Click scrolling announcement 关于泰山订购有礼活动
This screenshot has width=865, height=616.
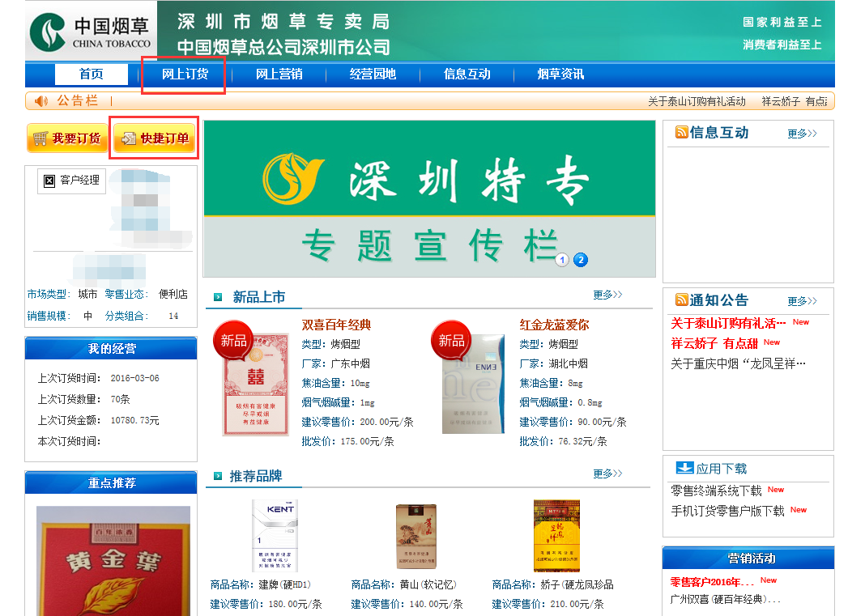point(697,101)
